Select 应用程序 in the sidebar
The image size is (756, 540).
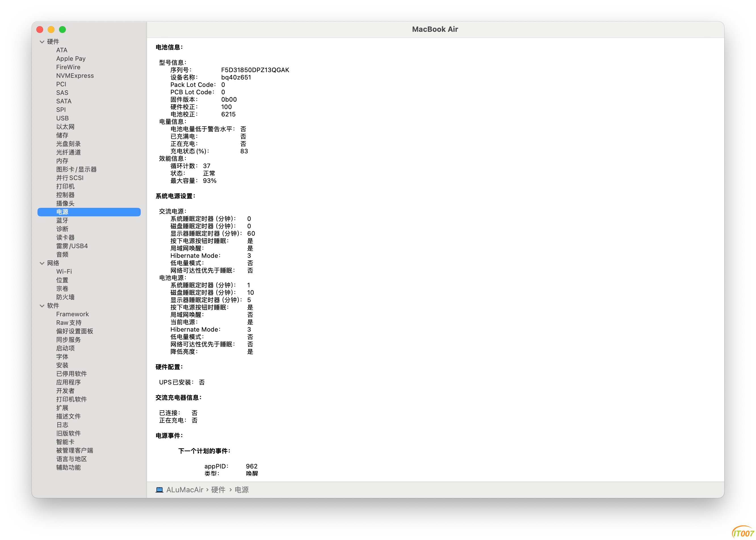pos(68,382)
